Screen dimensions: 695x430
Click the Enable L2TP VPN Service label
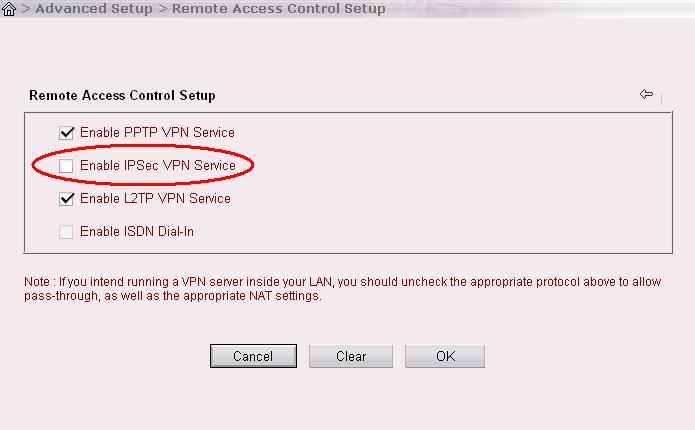[155, 199]
